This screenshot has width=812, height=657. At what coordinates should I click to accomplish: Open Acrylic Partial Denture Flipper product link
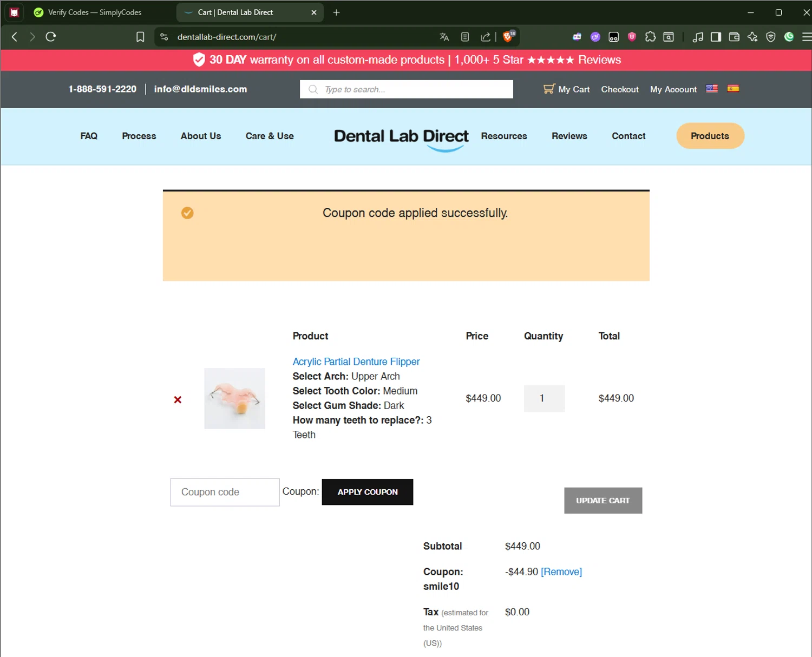click(x=356, y=362)
